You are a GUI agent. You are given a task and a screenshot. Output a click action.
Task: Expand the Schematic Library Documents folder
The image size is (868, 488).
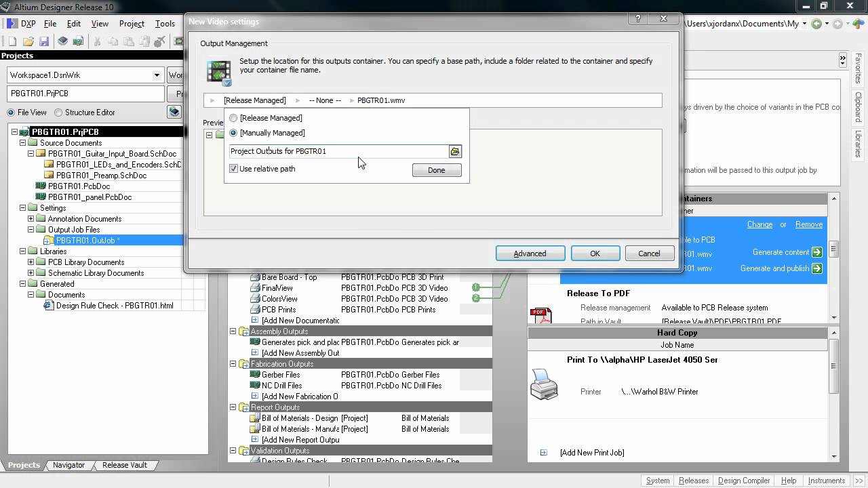pyautogui.click(x=31, y=273)
